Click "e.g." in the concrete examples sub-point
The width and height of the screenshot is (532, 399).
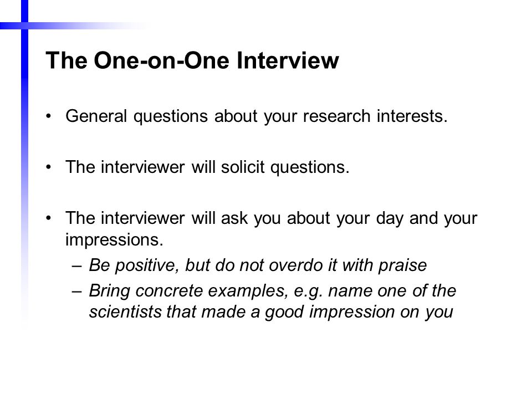pos(308,292)
